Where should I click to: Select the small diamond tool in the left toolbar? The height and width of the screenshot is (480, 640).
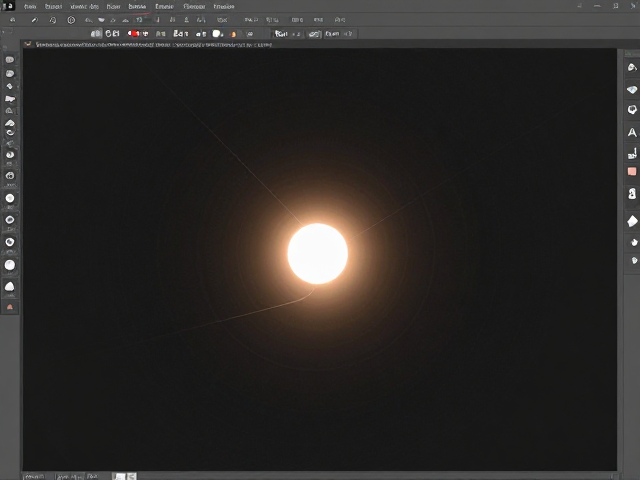click(x=9, y=86)
